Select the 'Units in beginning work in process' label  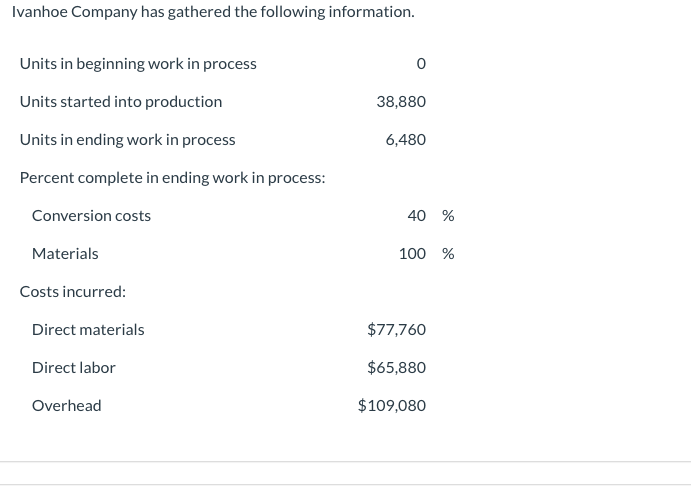(x=138, y=64)
